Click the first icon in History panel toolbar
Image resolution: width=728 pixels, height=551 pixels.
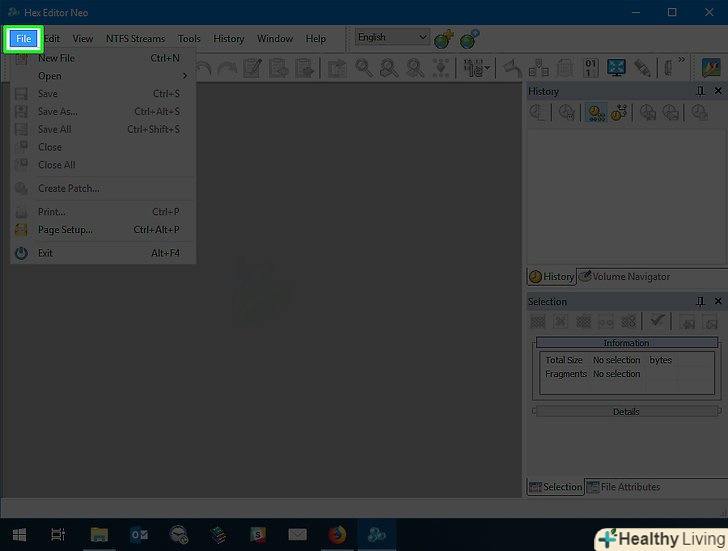pyautogui.click(x=538, y=112)
